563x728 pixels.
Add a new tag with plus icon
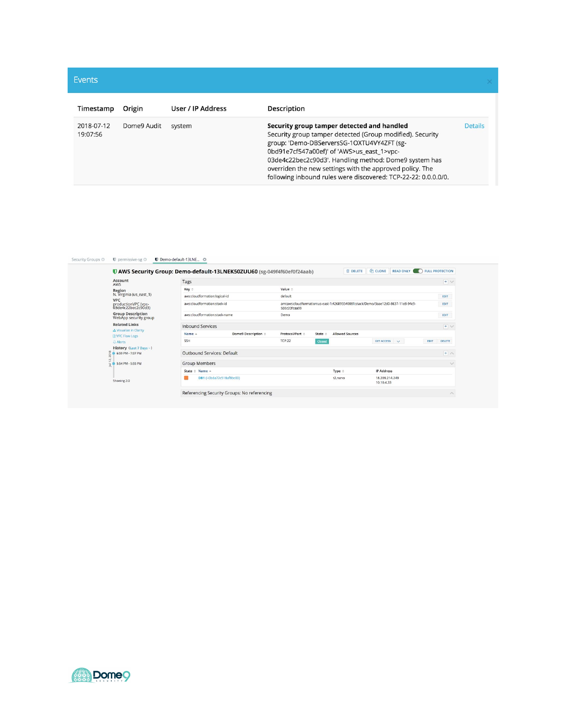pos(446,282)
